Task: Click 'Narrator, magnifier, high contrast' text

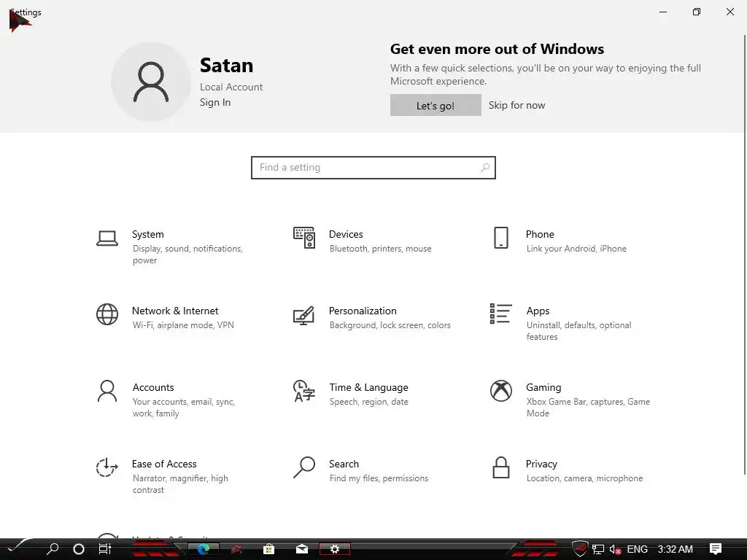Action: pyautogui.click(x=180, y=484)
